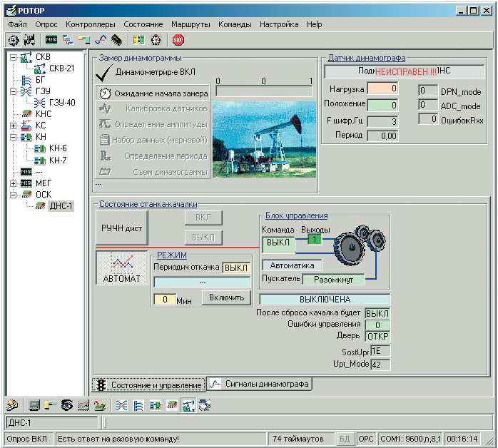This screenshot has height=448, width=498.
Task: Collapse the КН tree node
Action: [13, 137]
